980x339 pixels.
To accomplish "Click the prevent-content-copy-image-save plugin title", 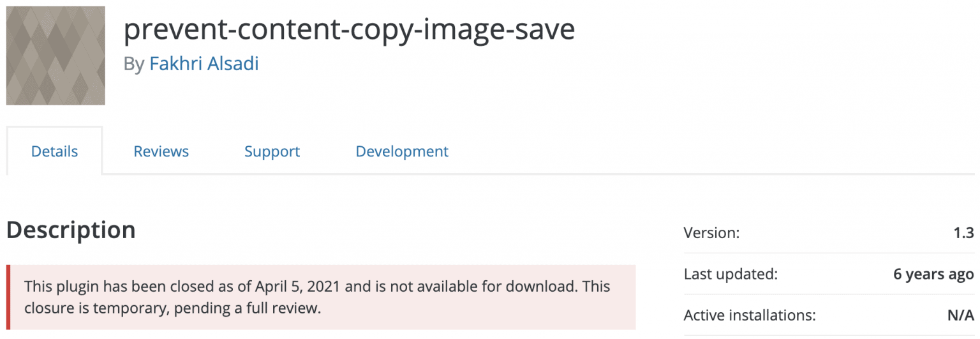I will click(x=349, y=29).
